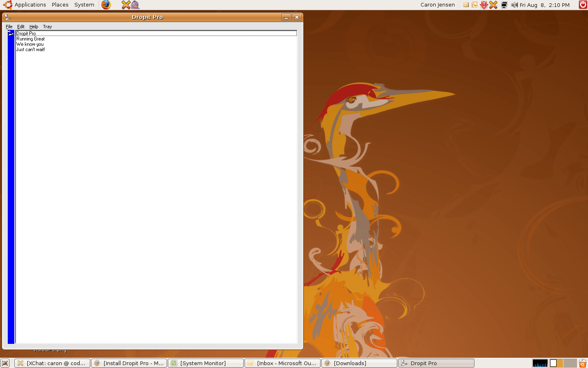
Task: Open the File menu in Dropit Pro
Action: click(9, 27)
